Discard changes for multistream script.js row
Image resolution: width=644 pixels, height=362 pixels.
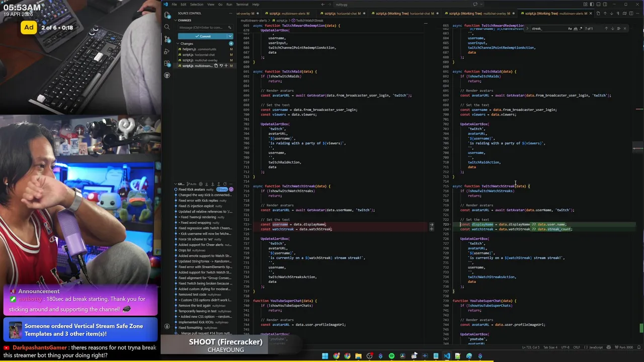point(221,66)
